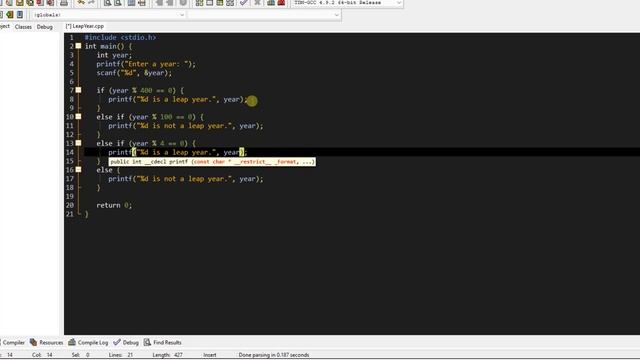
Task: Click the Compile and Run toolbar icon
Action: (220, 2)
